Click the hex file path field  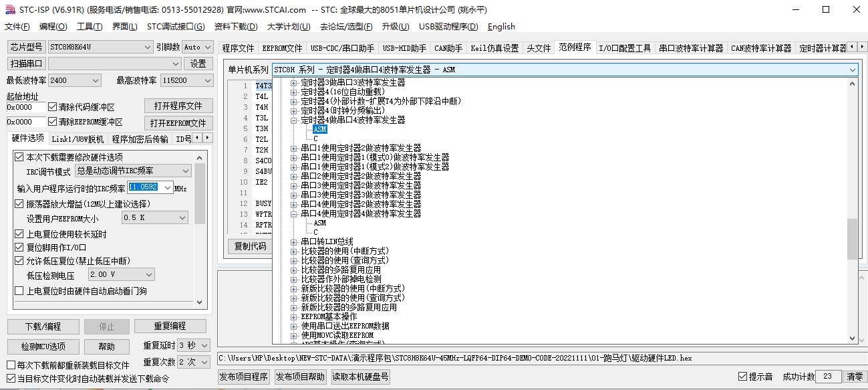[x=541, y=358]
